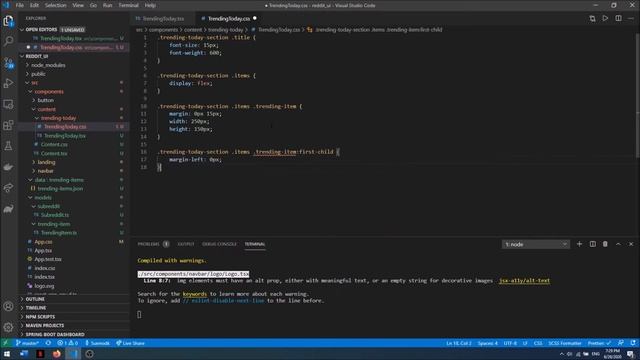Viewport: 640px width, 360px height.
Task: Add a new terminal with plus icon
Action: [579, 244]
